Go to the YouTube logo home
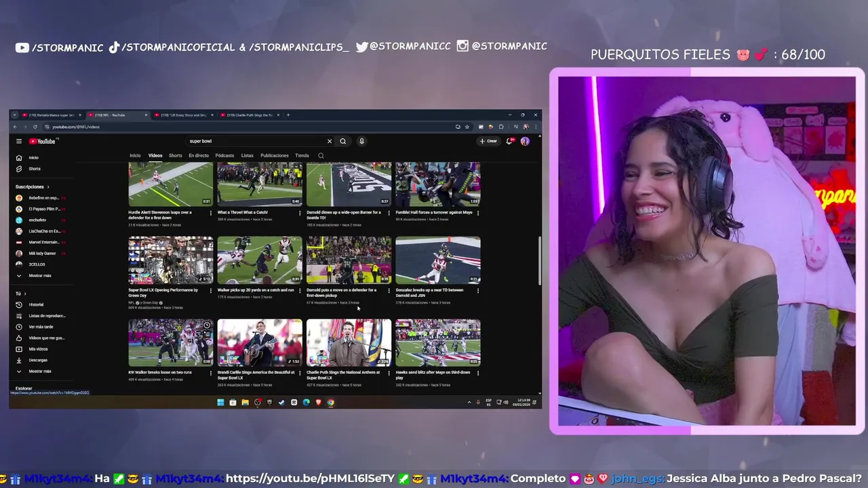 pos(43,141)
